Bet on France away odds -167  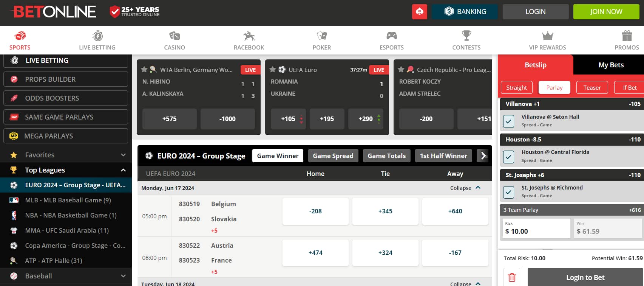455,253
